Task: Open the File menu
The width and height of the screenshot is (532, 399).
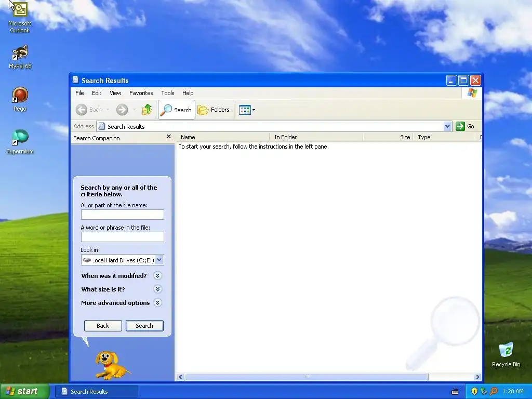Action: pyautogui.click(x=79, y=93)
